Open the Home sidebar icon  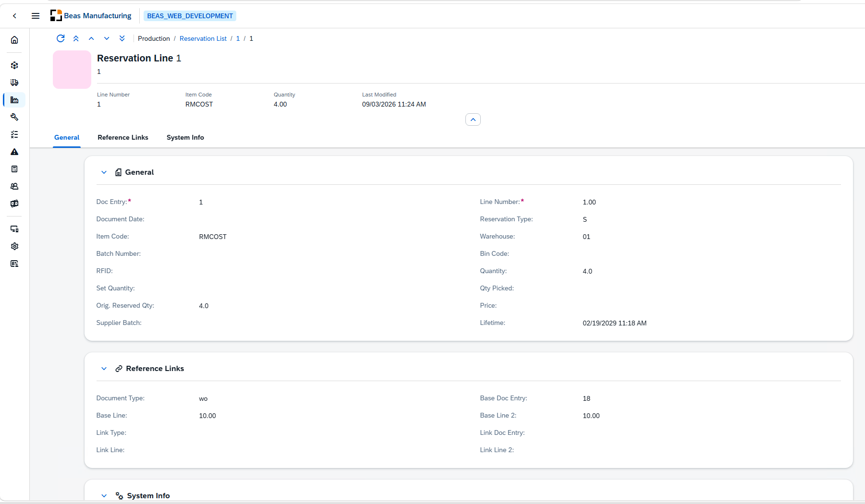tap(14, 40)
